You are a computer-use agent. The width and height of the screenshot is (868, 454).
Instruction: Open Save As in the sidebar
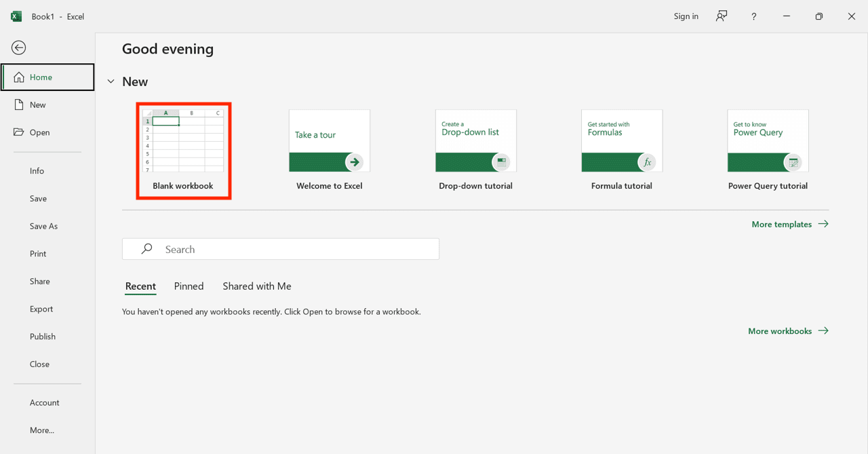pyautogui.click(x=43, y=226)
